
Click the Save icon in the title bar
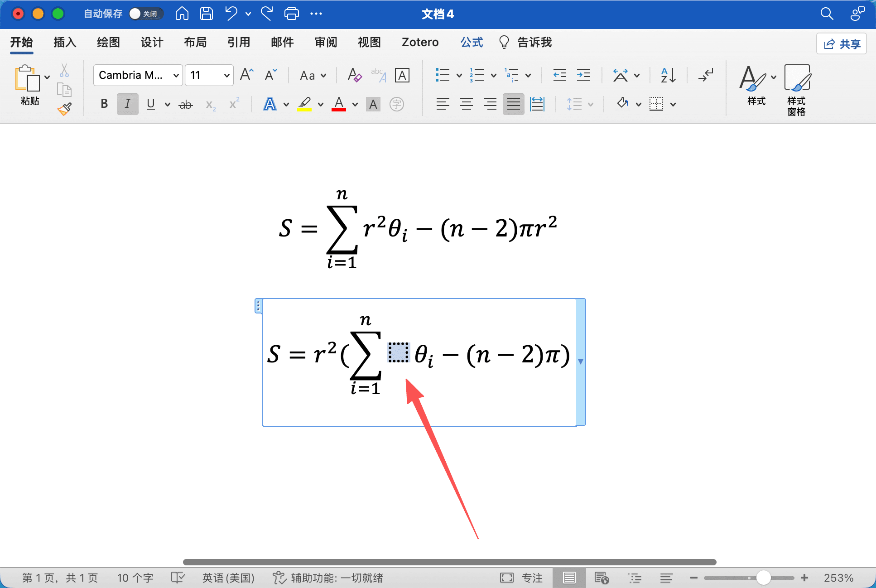click(206, 14)
